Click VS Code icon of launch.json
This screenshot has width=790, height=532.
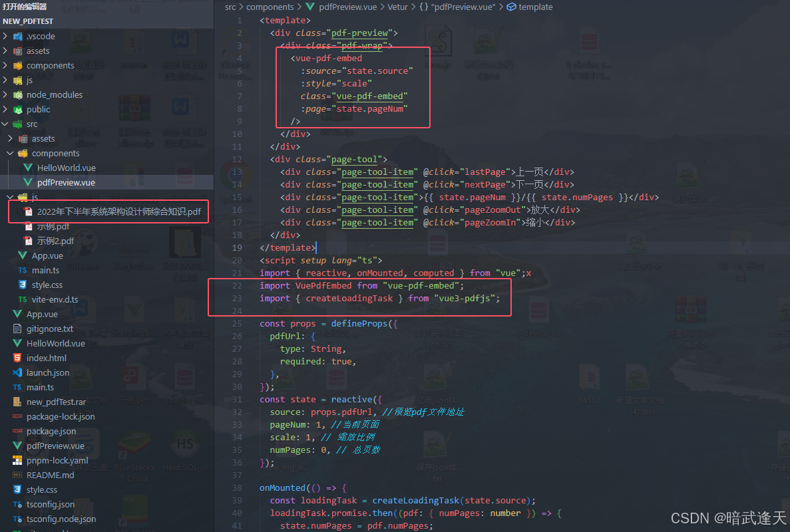[17, 372]
